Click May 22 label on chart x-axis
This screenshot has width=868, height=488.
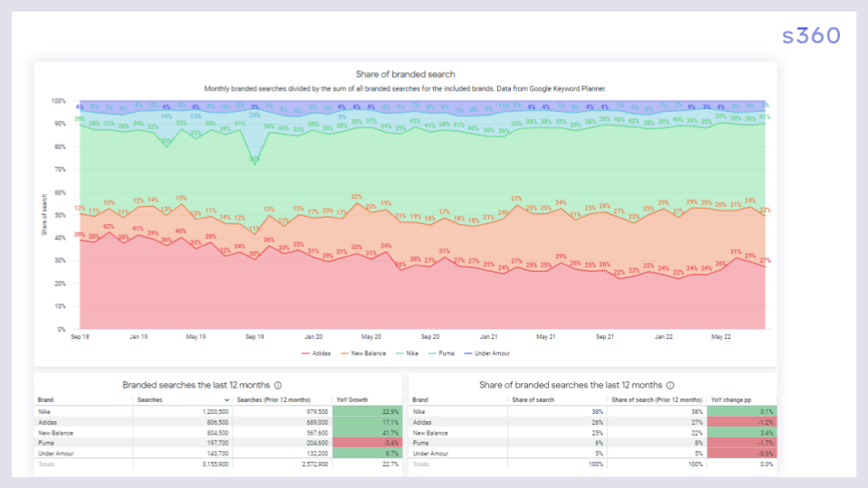[721, 336]
